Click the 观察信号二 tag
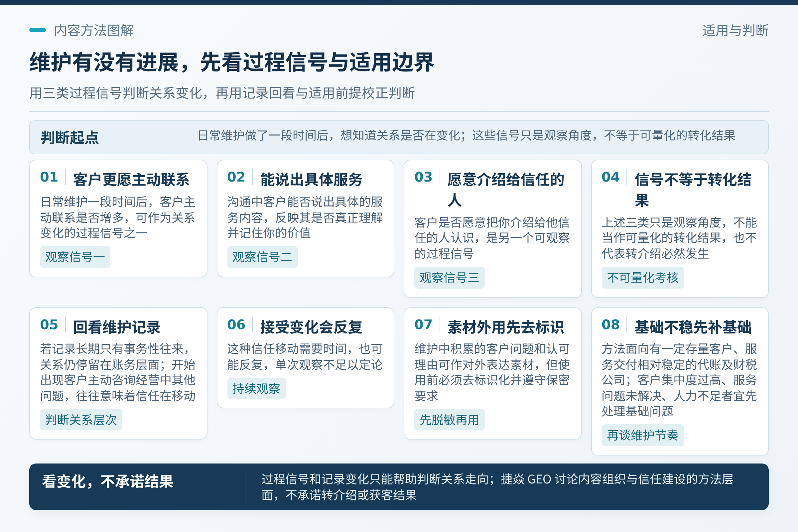The image size is (798, 532). click(263, 257)
